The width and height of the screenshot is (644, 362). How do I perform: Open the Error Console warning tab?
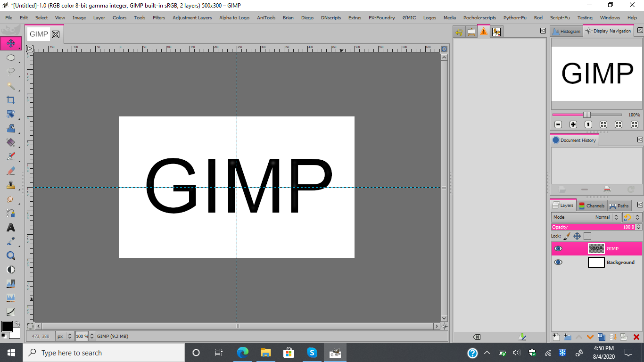tap(484, 32)
